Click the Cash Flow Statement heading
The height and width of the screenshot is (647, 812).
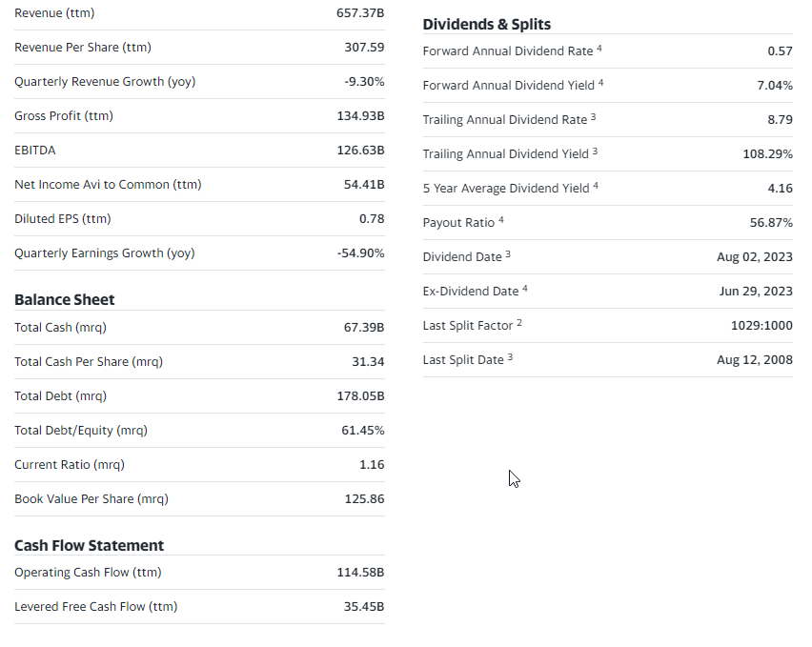click(89, 545)
